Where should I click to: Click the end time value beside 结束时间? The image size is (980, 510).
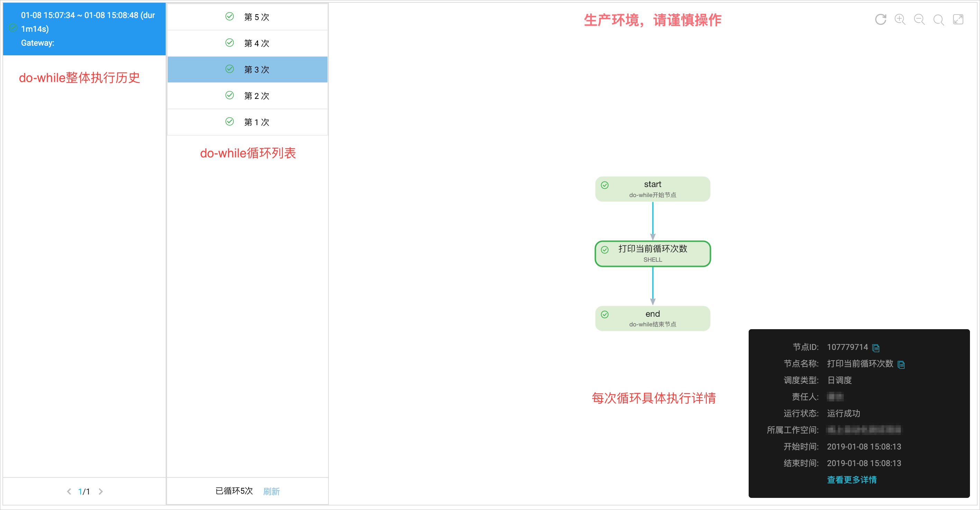coord(863,463)
